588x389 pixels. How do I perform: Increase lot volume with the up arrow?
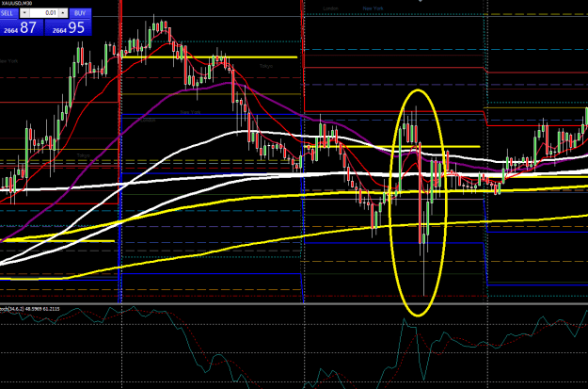pyautogui.click(x=63, y=13)
